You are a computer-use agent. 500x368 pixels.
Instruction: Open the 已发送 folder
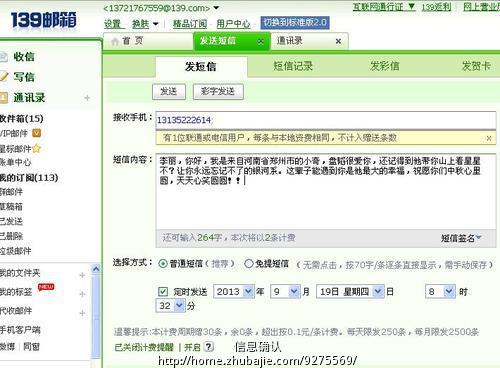click(11, 221)
